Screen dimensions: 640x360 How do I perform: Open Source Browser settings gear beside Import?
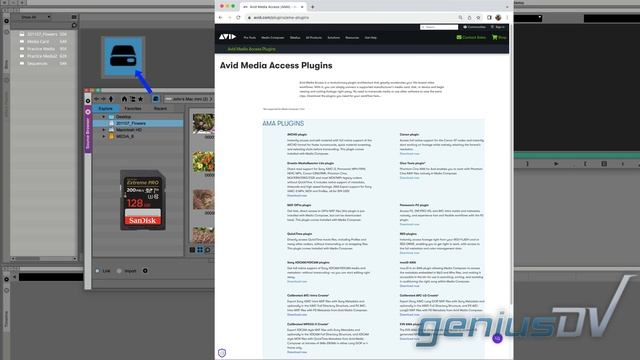click(x=145, y=271)
